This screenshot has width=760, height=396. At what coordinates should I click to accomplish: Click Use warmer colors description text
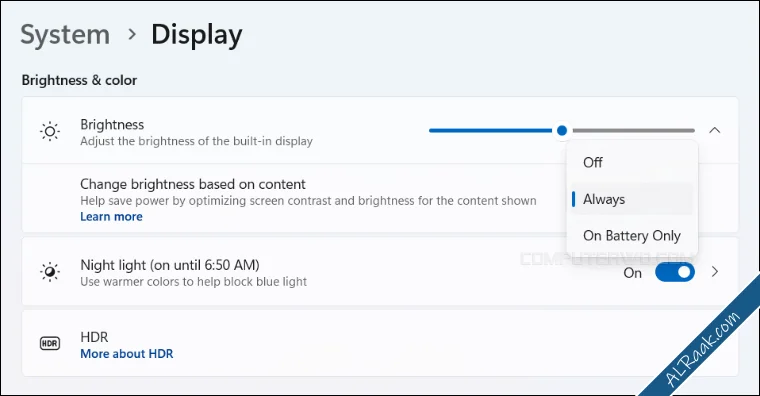click(193, 282)
